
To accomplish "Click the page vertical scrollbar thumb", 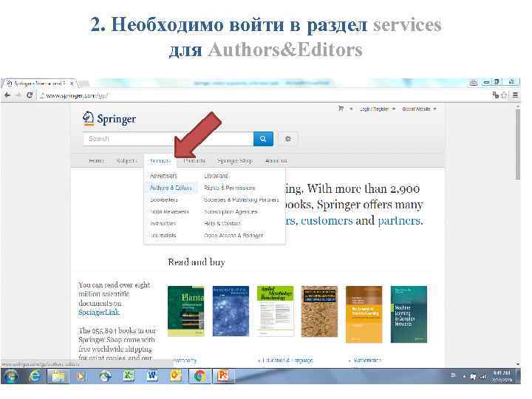I will [517, 144].
